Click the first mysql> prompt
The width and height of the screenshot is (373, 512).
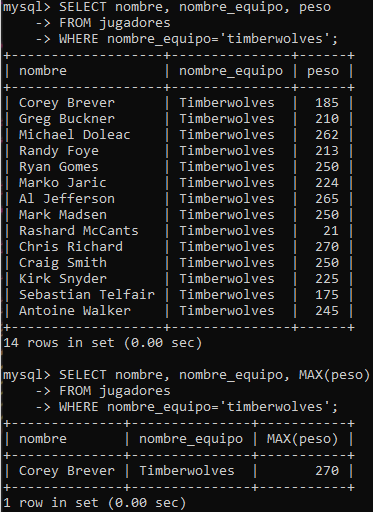coord(27,7)
